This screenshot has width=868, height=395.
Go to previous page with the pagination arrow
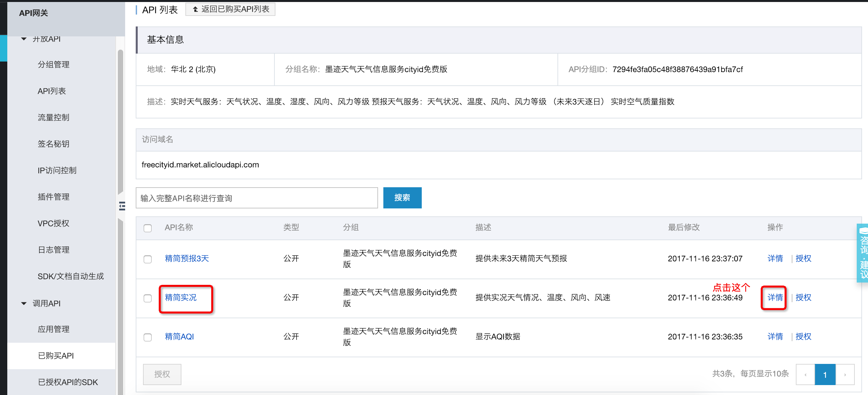[805, 374]
